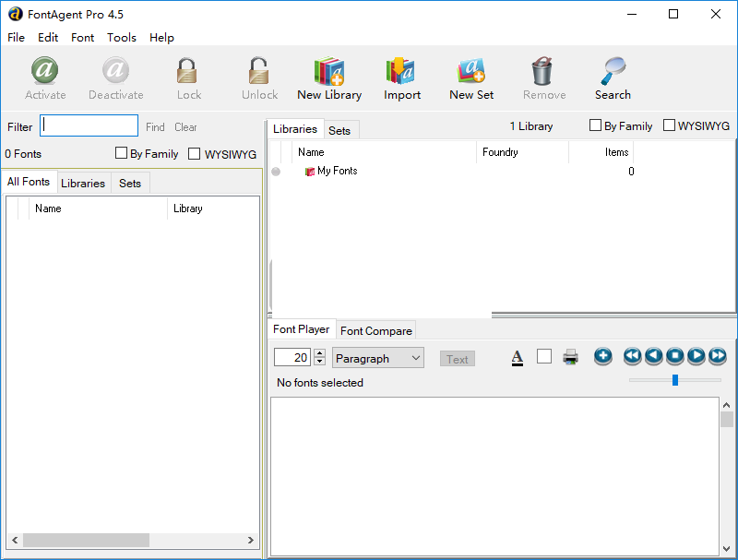This screenshot has width=738, height=560.
Task: Sort left font list by Name column
Action: pos(98,209)
